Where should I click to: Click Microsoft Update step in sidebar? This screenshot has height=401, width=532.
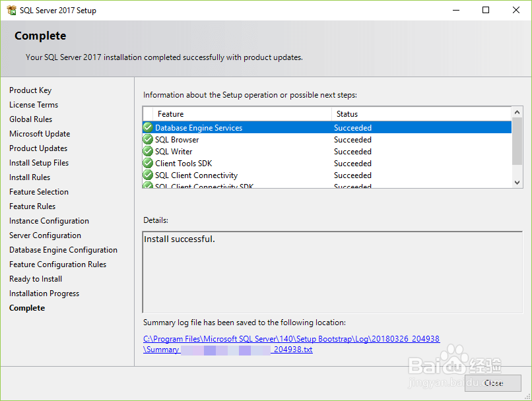pyautogui.click(x=40, y=134)
